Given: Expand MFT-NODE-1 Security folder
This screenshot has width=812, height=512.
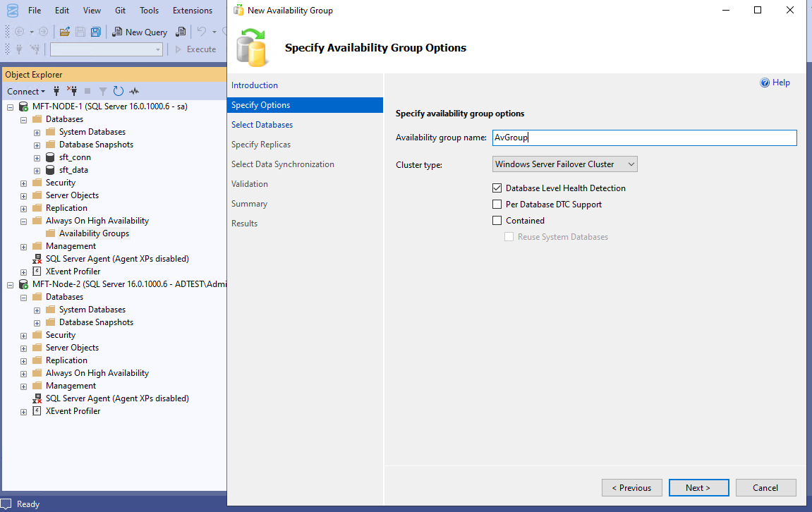Looking at the screenshot, I should click(23, 183).
